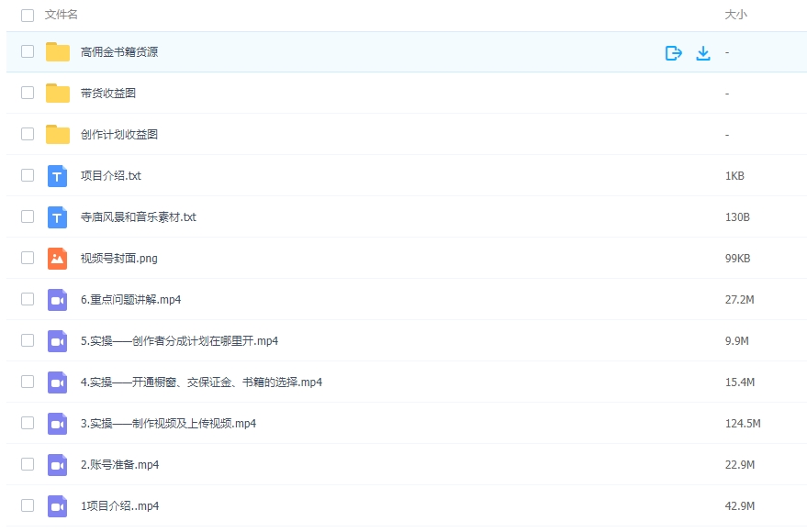
Task: Select the checkbox for 3.实操——制作视频及上传视频.mp4
Action: point(28,423)
